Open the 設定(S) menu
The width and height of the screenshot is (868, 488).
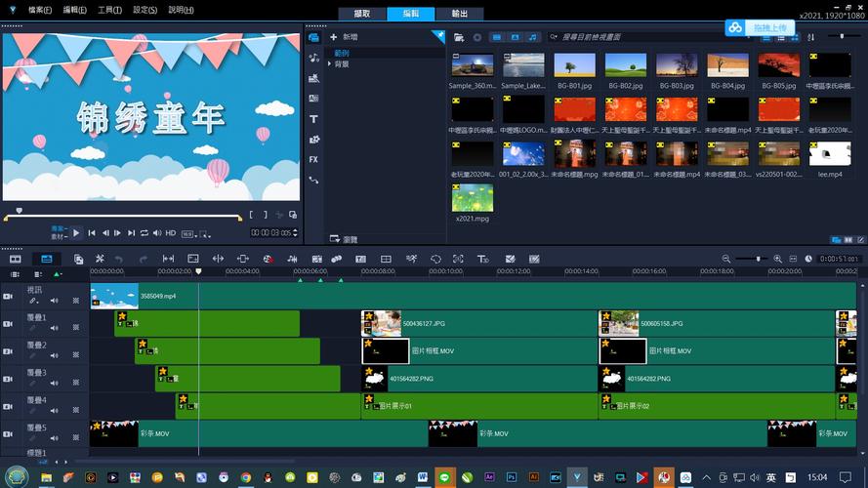point(145,10)
